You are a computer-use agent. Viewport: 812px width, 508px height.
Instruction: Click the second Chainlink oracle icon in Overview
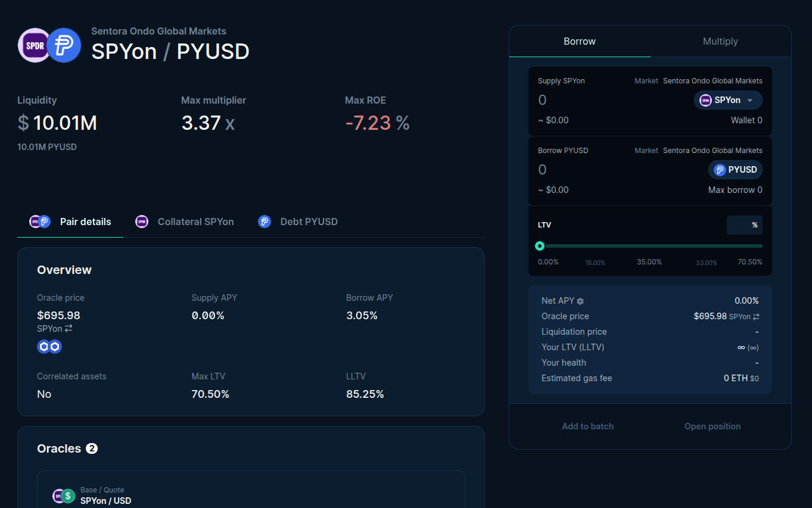point(55,347)
